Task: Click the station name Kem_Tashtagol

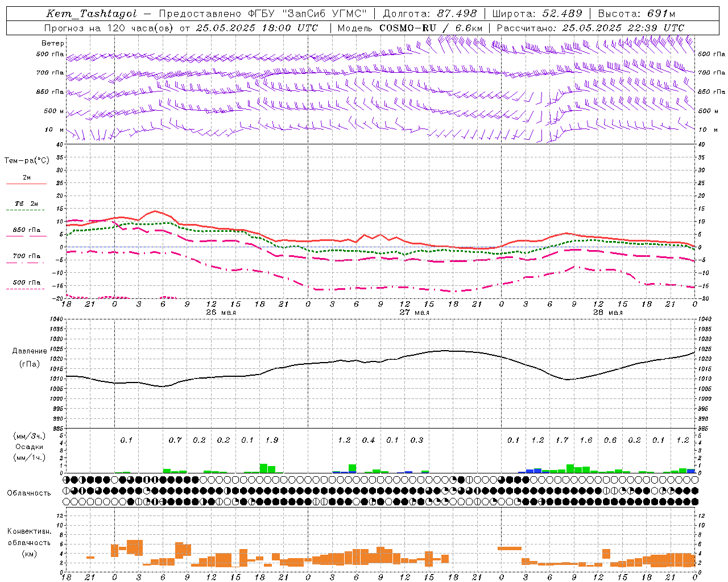Action: (x=92, y=14)
